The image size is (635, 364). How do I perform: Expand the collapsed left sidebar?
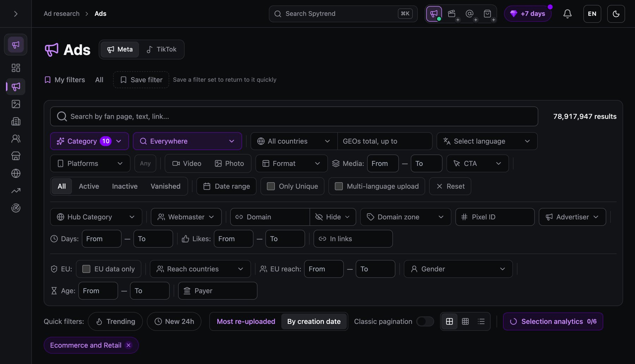tap(16, 14)
